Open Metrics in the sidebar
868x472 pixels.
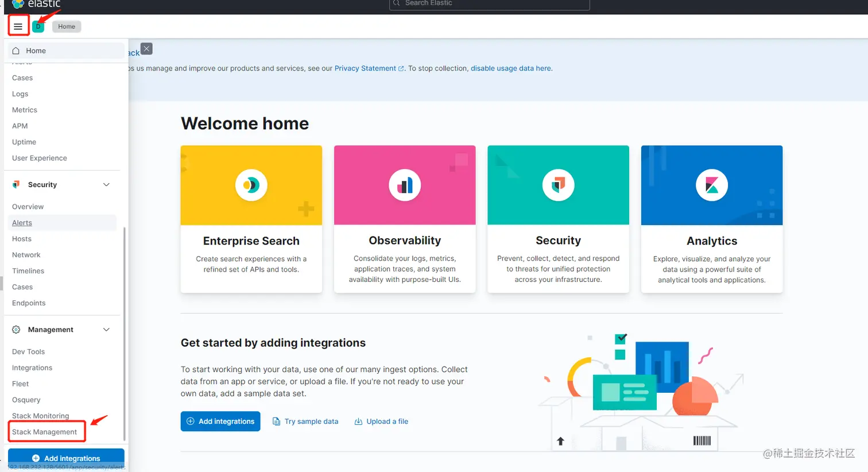click(x=25, y=110)
